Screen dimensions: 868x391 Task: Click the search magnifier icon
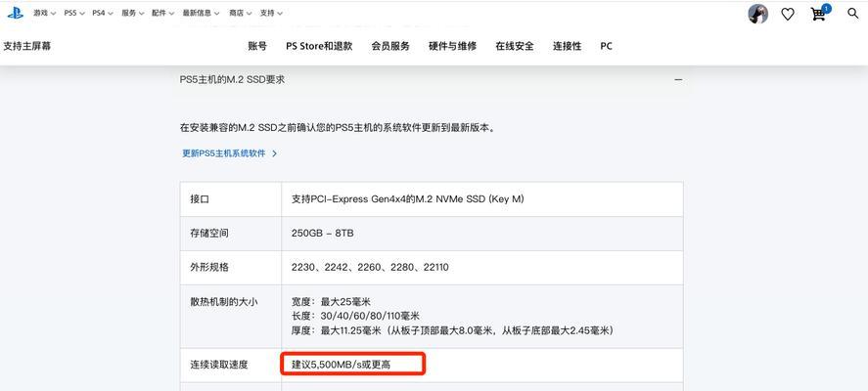852,14
